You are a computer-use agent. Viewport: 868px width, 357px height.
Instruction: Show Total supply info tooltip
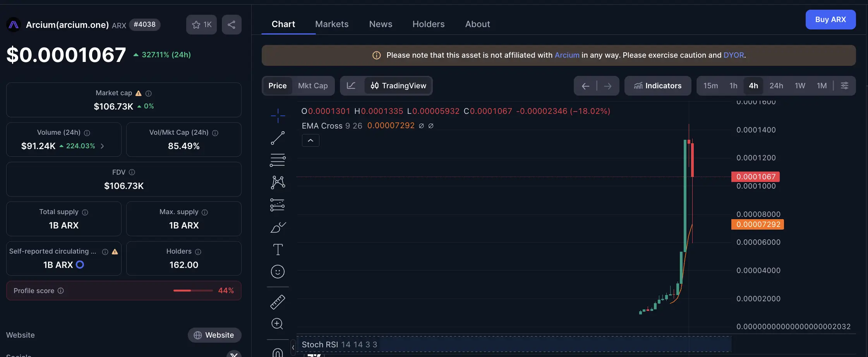pos(85,212)
